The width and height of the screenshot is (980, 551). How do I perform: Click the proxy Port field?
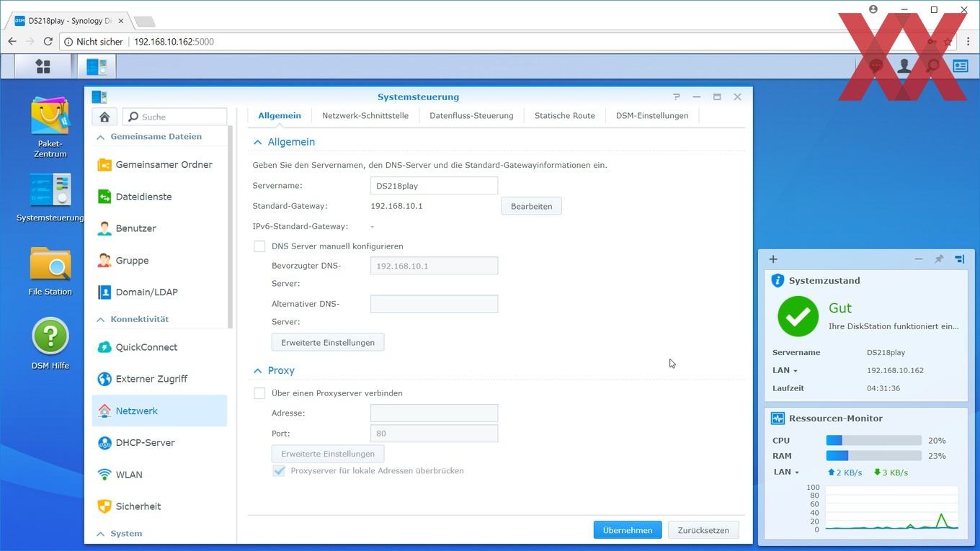434,434
